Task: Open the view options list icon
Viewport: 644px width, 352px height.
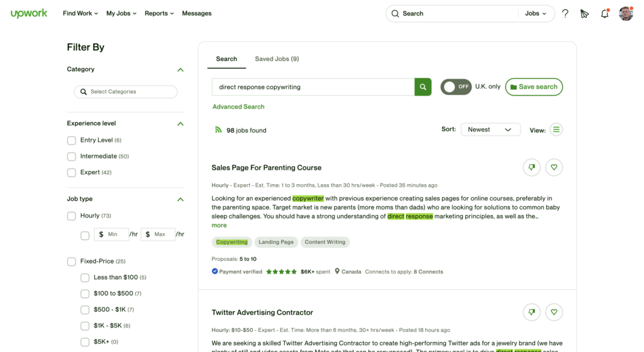Action: (x=556, y=129)
